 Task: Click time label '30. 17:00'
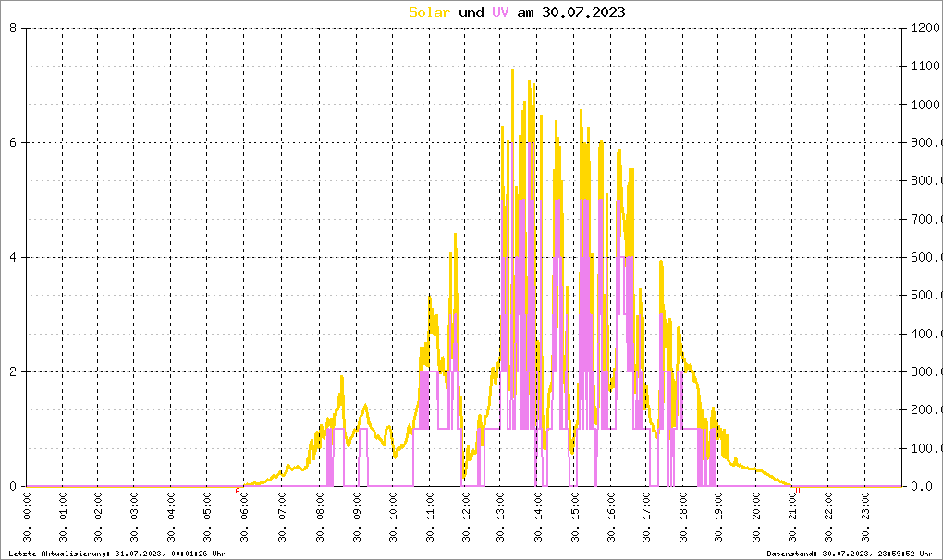coord(646,517)
